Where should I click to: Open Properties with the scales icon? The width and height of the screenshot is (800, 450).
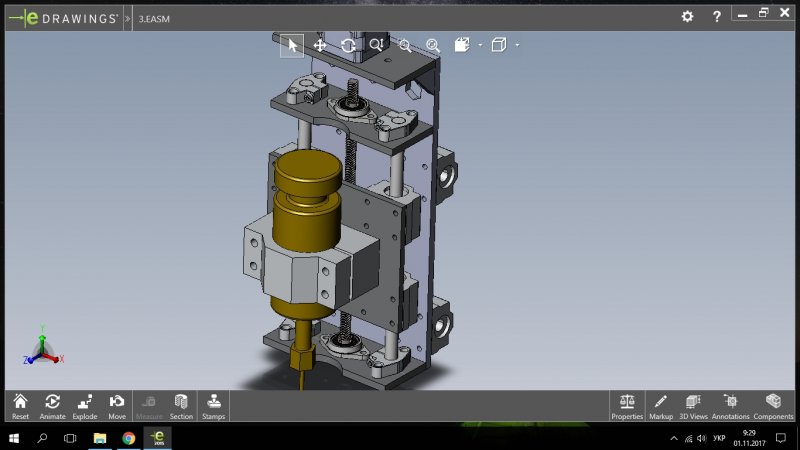click(627, 405)
